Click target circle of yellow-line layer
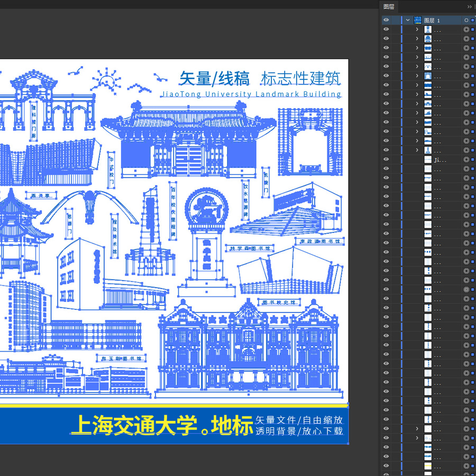This screenshot has height=476, width=476. (466, 465)
